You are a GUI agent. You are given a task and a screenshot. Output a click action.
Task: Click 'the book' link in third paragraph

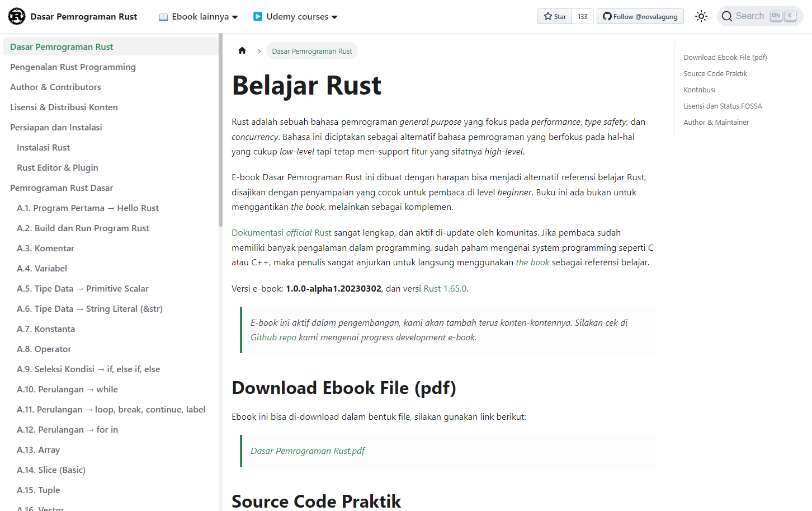[x=532, y=262]
